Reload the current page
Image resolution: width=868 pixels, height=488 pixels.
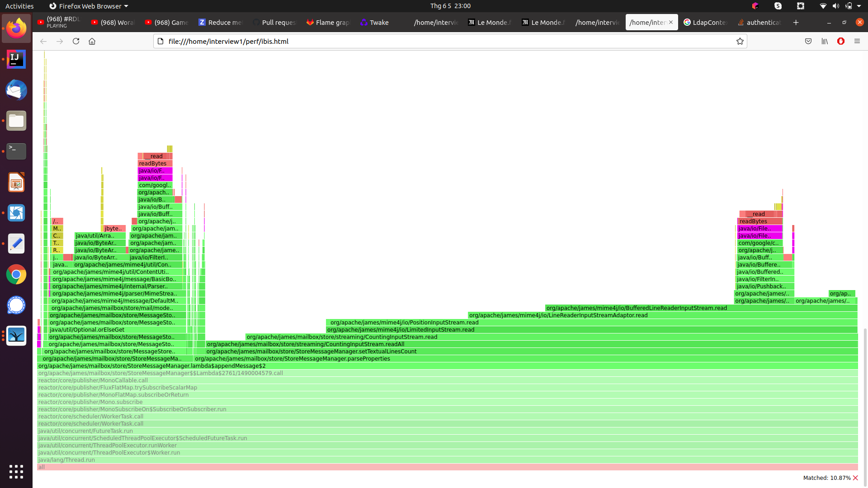click(76, 41)
